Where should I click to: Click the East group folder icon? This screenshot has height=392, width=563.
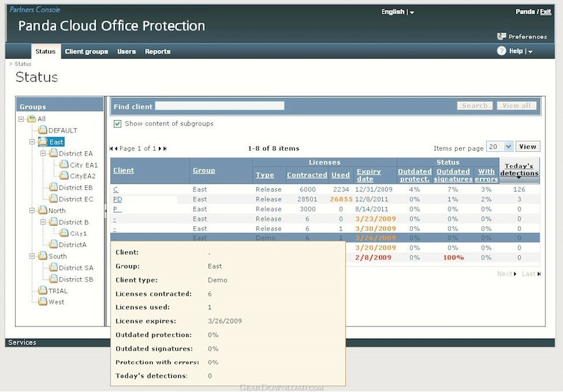point(43,141)
